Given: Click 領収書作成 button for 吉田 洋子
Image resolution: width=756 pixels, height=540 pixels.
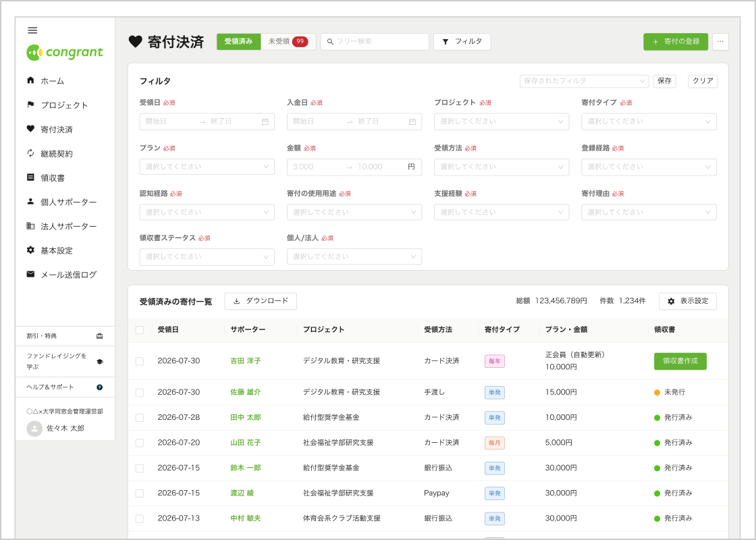Looking at the screenshot, I should [680, 361].
